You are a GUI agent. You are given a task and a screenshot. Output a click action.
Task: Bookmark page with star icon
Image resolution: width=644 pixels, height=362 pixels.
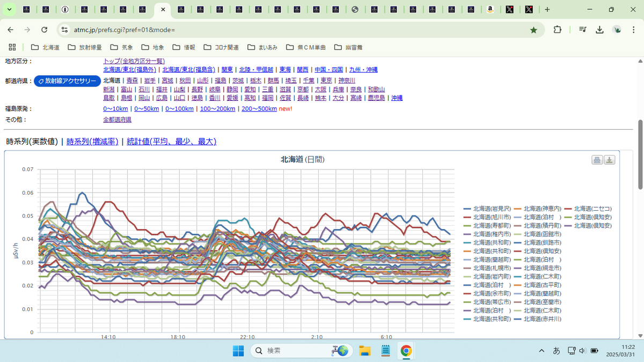pyautogui.click(x=533, y=30)
